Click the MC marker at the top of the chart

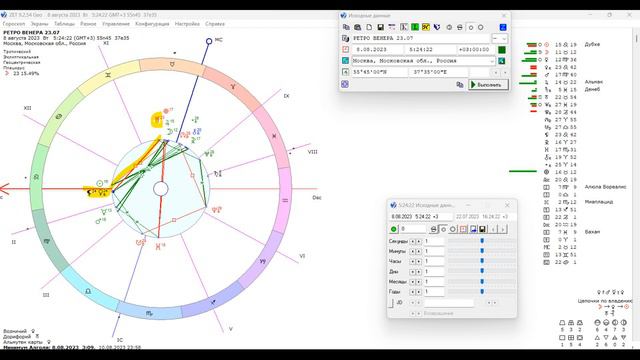tap(209, 41)
